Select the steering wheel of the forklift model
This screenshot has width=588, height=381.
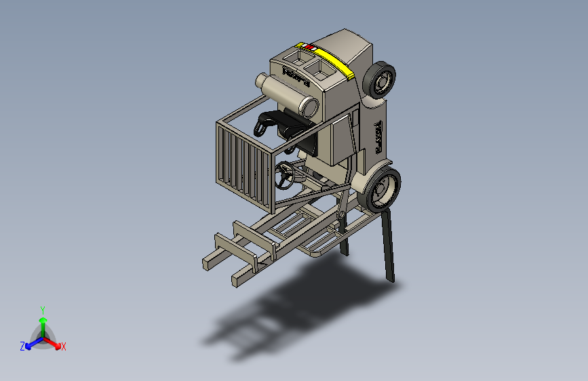click(285, 176)
